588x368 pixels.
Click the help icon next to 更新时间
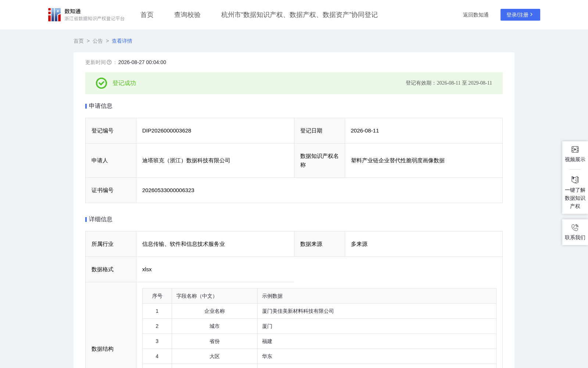(109, 62)
